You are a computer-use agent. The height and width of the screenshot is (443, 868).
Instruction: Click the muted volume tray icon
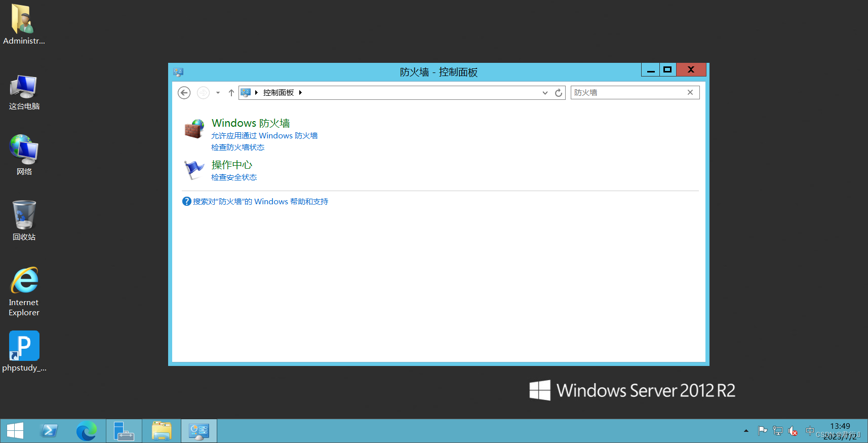point(793,431)
